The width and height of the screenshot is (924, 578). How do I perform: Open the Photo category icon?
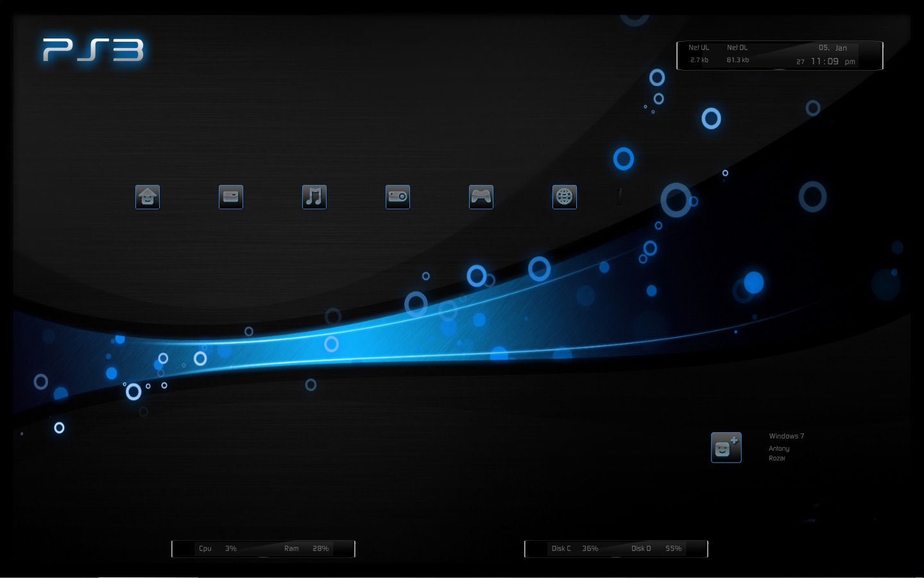[x=231, y=197]
